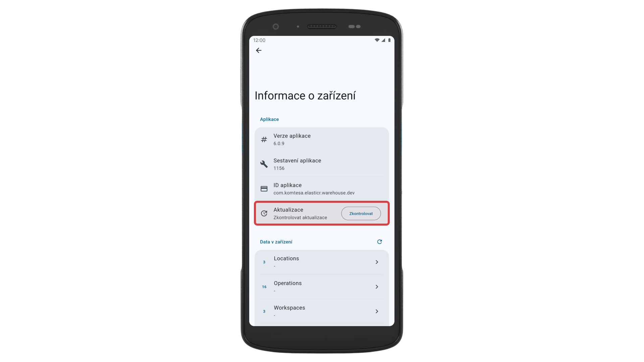Expand the Operations chevron
The width and height of the screenshot is (644, 362).
(x=377, y=287)
